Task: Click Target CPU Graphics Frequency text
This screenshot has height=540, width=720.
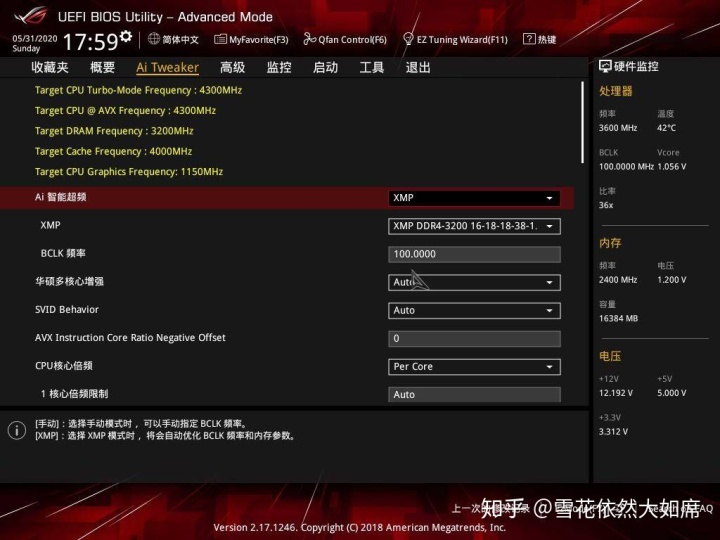Action: coord(129,171)
